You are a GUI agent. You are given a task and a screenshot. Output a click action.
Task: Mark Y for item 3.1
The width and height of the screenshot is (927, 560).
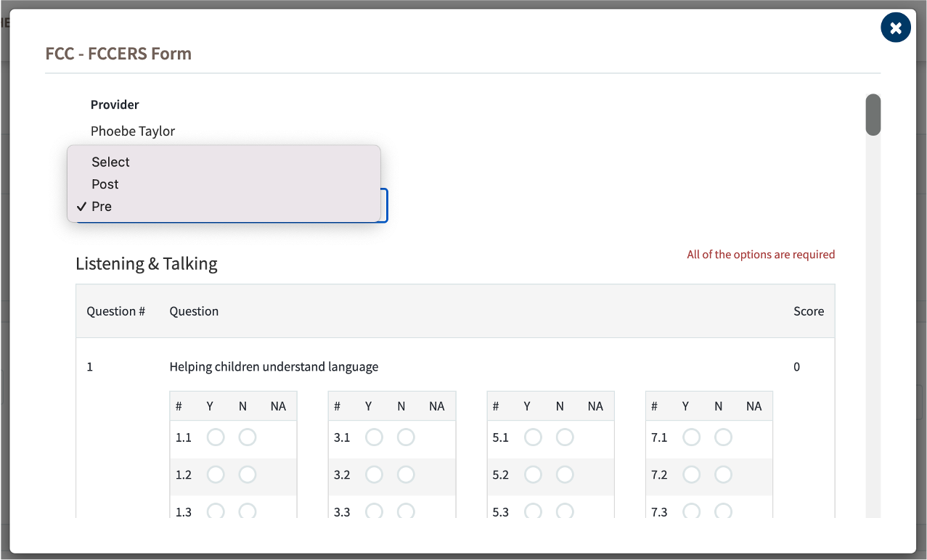pyautogui.click(x=374, y=437)
